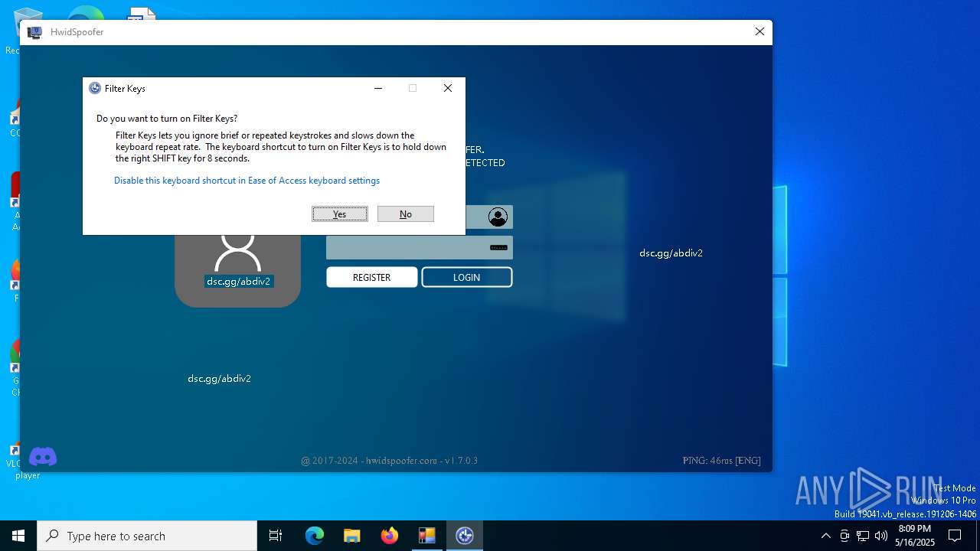Click the Filter Keys dialog title icon
980x551 pixels.
click(x=95, y=88)
